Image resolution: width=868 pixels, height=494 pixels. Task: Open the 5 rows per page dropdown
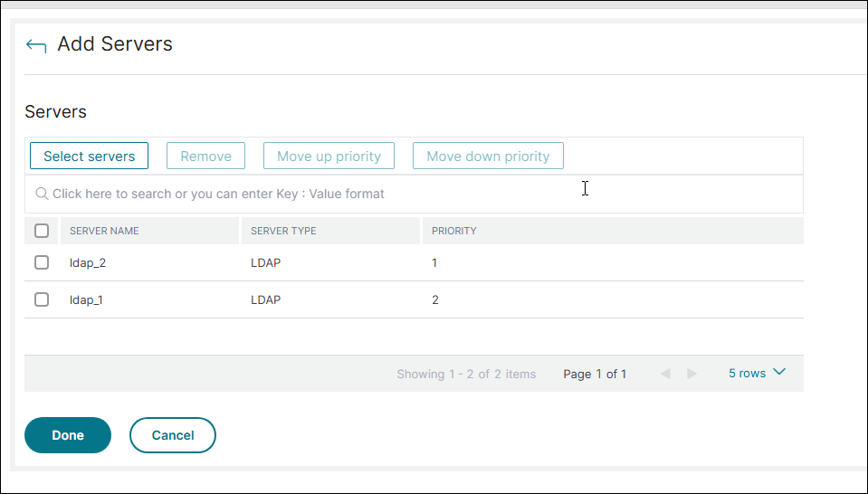[x=757, y=373]
